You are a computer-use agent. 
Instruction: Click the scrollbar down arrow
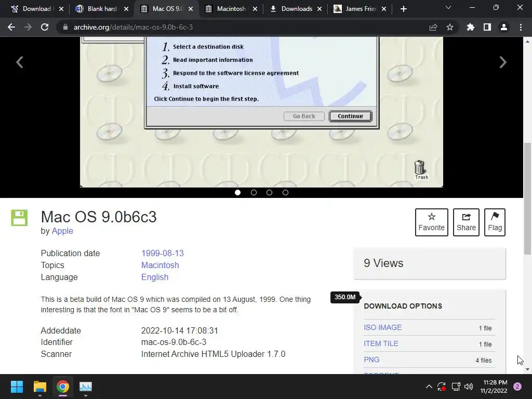(527, 369)
